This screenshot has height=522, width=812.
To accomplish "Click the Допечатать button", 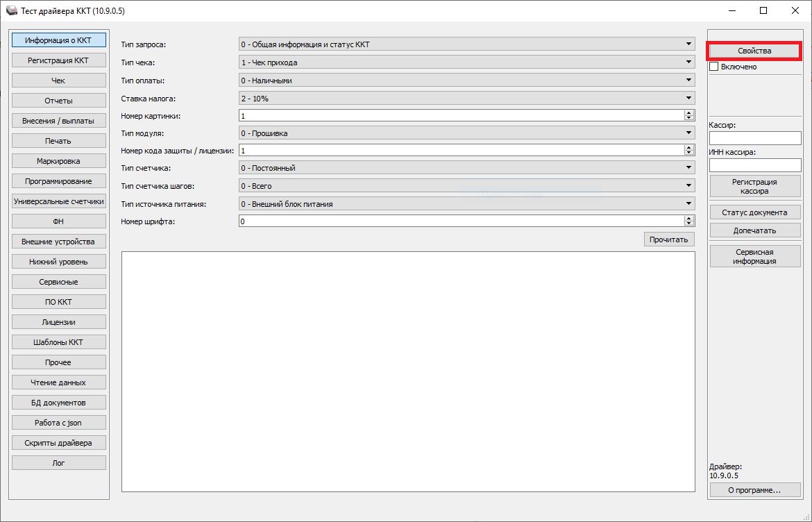I will pos(754,230).
